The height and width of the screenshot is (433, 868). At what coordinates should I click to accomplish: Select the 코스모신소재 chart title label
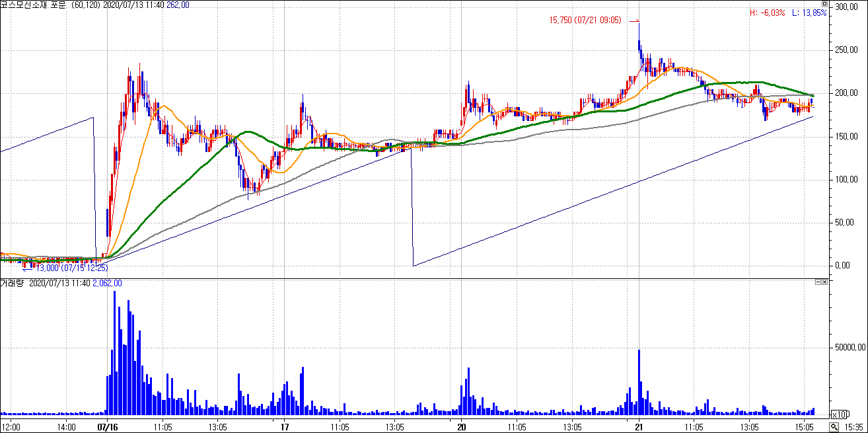point(33,5)
